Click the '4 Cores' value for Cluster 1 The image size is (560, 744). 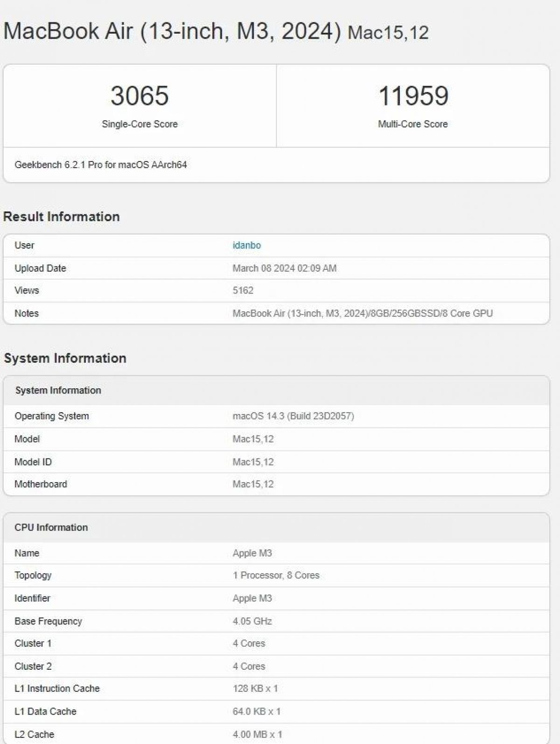point(249,644)
